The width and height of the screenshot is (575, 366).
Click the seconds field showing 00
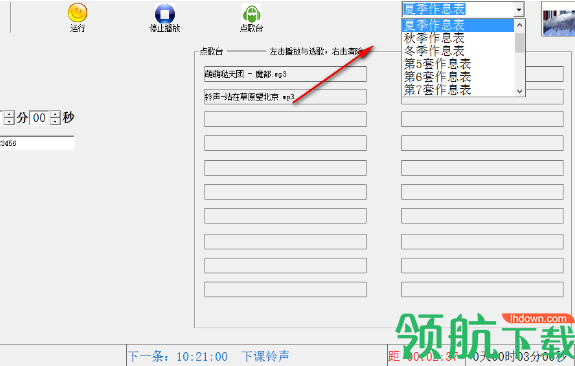click(40, 118)
